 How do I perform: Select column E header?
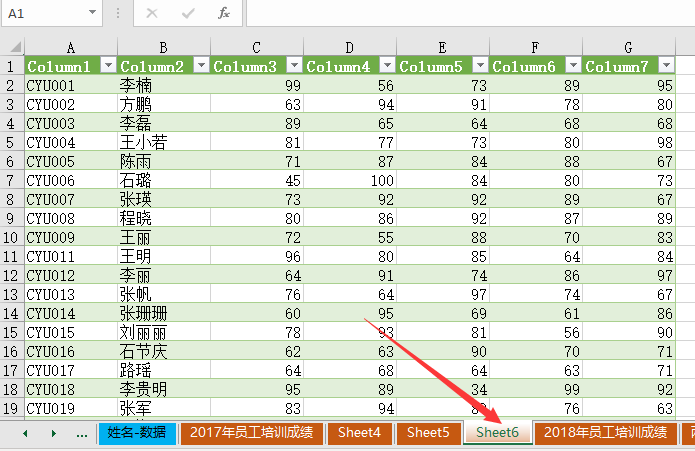click(x=443, y=47)
